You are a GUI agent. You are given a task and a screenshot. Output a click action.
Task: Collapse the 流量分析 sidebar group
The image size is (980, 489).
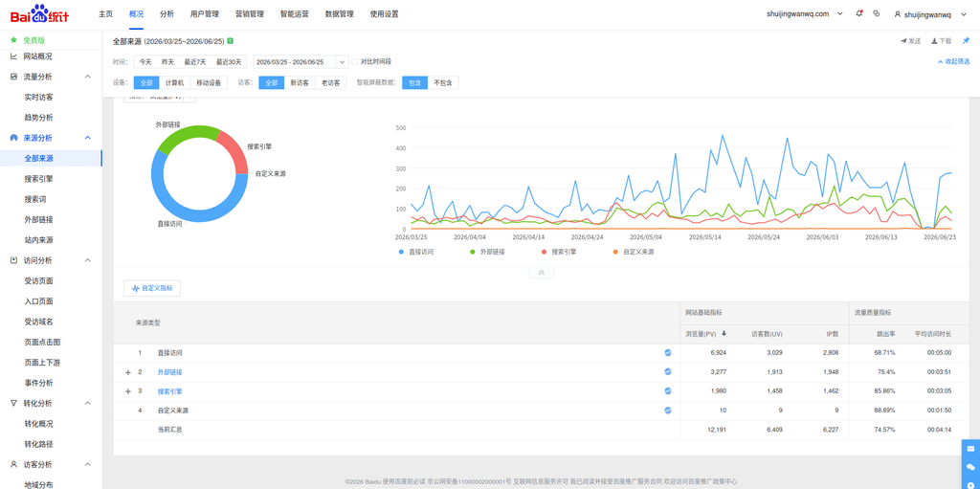pyautogui.click(x=87, y=77)
